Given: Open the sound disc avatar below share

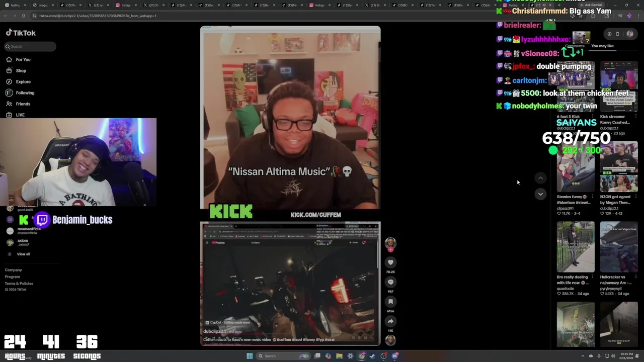Looking at the screenshot, I should click(390, 340).
